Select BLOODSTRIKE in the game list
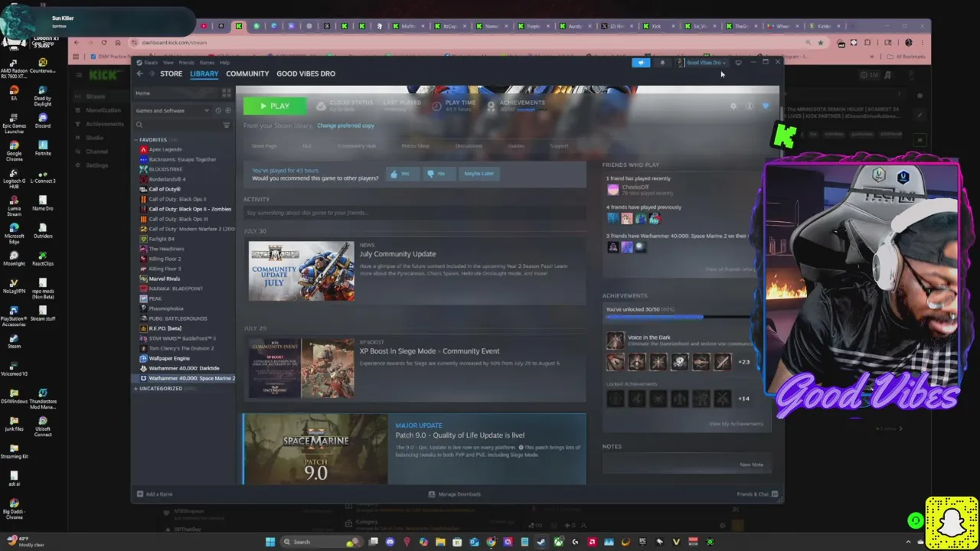The width and height of the screenshot is (980, 551). [x=165, y=169]
